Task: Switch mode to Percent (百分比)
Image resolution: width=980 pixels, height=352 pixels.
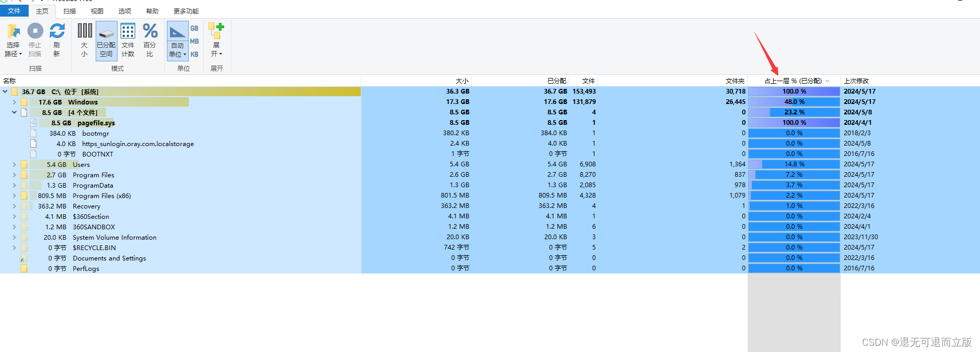Action: (150, 40)
